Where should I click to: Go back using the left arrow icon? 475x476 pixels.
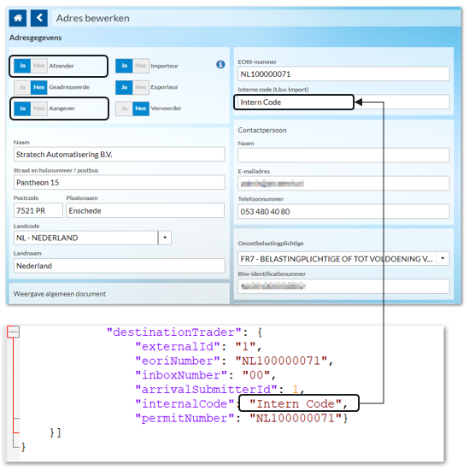39,18
